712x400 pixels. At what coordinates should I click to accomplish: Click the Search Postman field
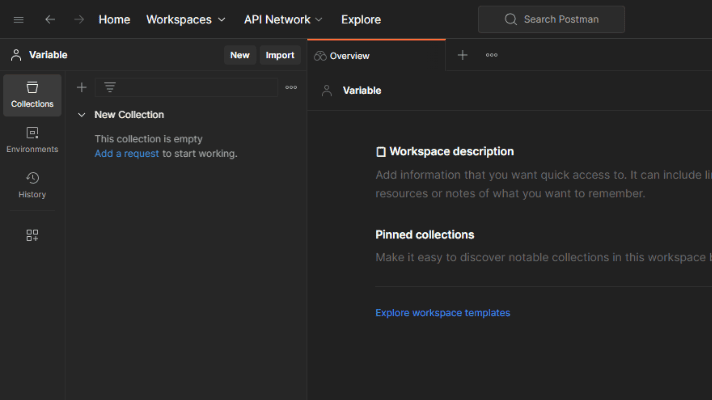(x=551, y=20)
